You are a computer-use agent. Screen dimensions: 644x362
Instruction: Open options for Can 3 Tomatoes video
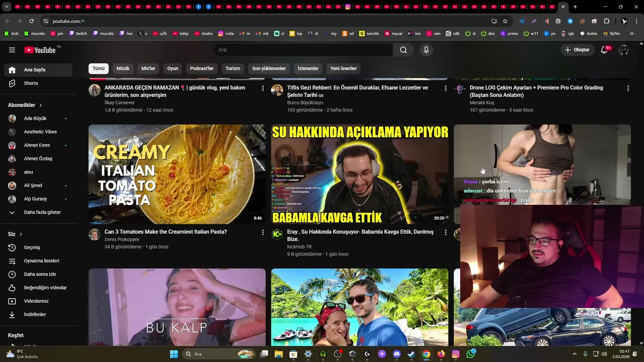(x=263, y=232)
